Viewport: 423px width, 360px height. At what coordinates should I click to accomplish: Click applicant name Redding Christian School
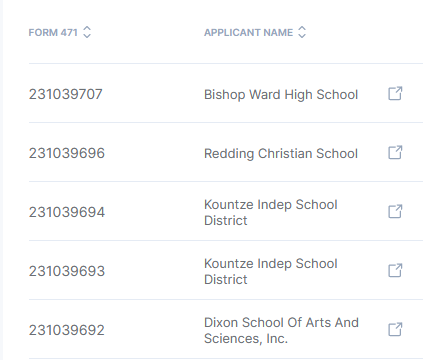(281, 154)
